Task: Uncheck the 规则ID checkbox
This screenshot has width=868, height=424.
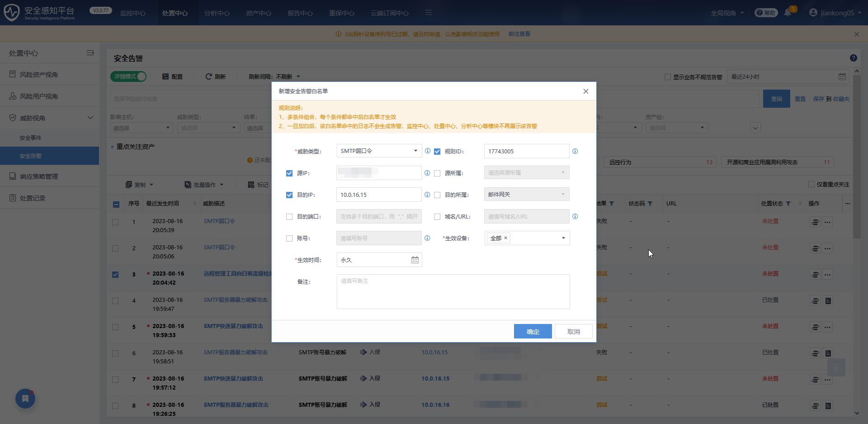Action: point(437,152)
